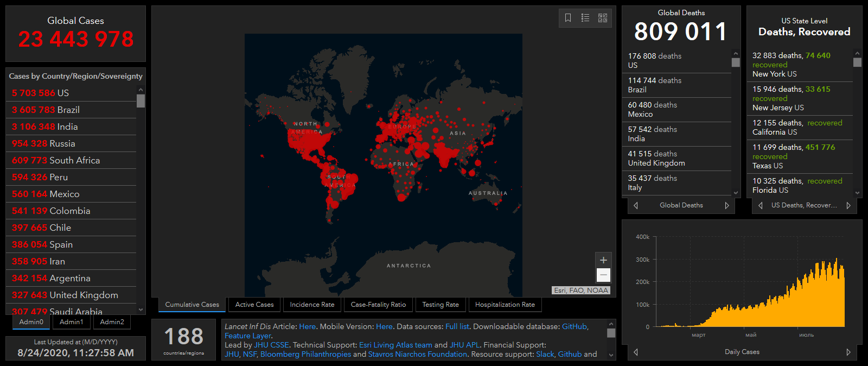Open the GitHub downloadable database link
Image resolution: width=868 pixels, height=366 pixels.
(x=574, y=326)
